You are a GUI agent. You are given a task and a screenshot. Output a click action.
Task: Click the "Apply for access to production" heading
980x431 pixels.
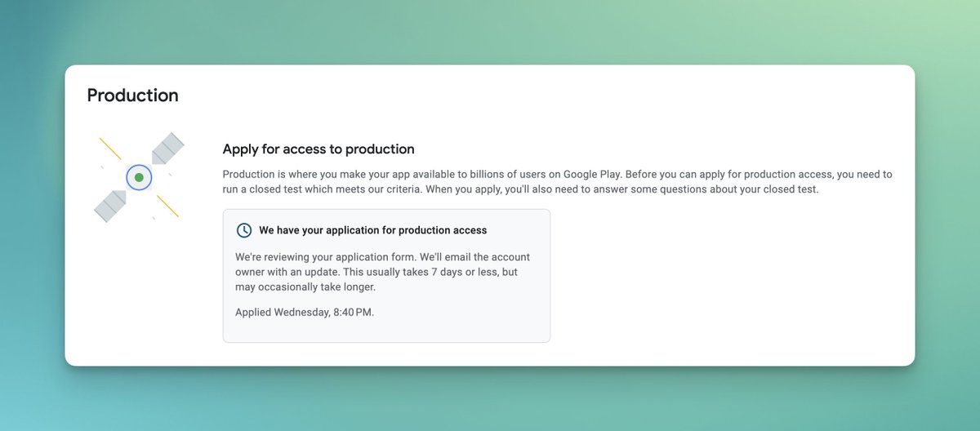click(x=318, y=149)
